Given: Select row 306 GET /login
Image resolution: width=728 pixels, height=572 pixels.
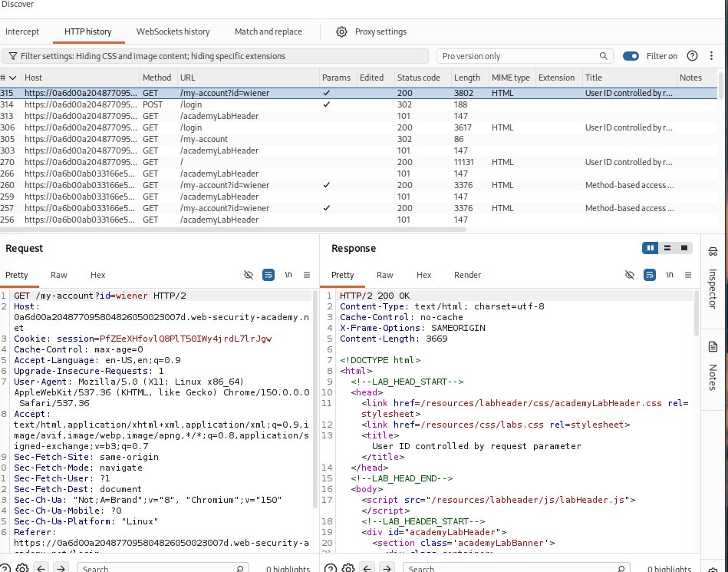Looking at the screenshot, I should pos(358,127).
